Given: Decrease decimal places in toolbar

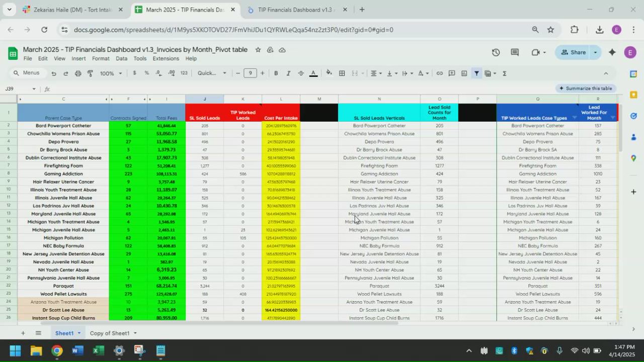Looking at the screenshot, I should pyautogui.click(x=159, y=73).
